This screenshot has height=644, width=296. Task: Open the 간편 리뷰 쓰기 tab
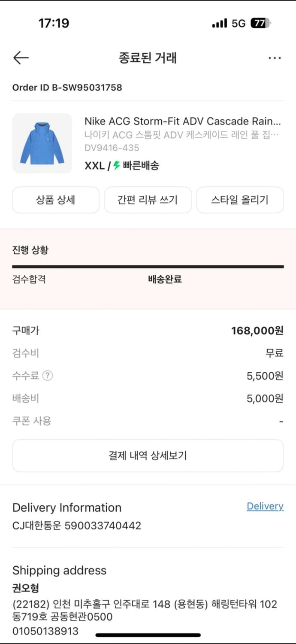coord(148,200)
